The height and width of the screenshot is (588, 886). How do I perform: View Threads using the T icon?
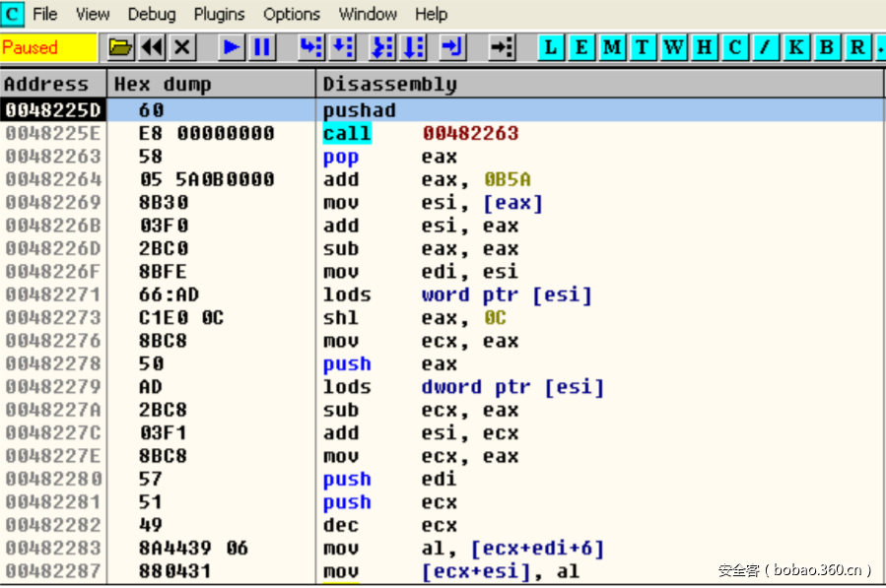643,46
